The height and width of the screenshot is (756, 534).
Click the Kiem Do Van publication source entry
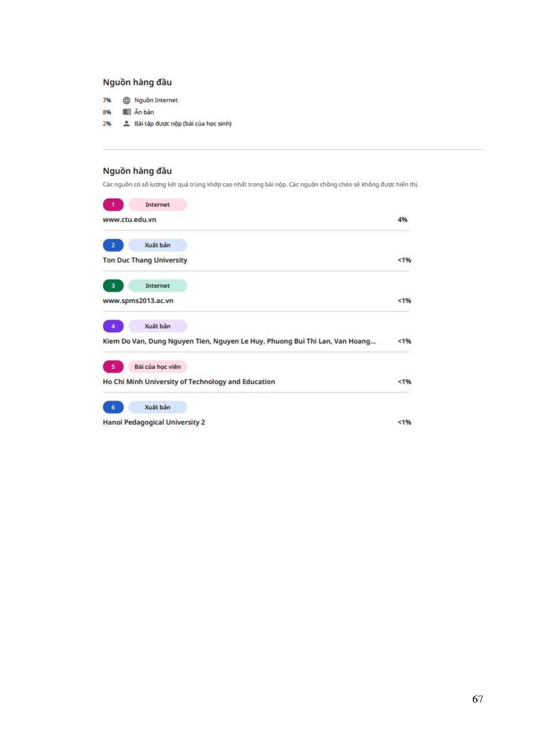[x=239, y=341]
